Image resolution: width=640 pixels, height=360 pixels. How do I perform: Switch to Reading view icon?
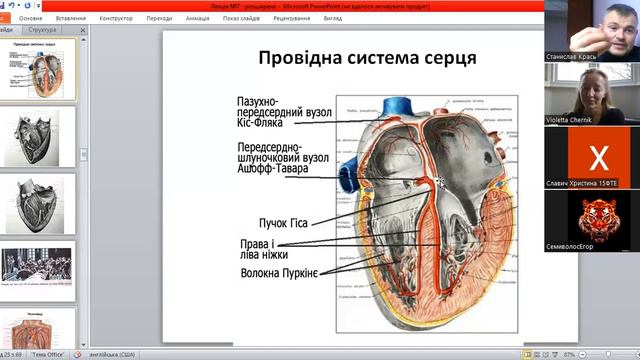546,355
